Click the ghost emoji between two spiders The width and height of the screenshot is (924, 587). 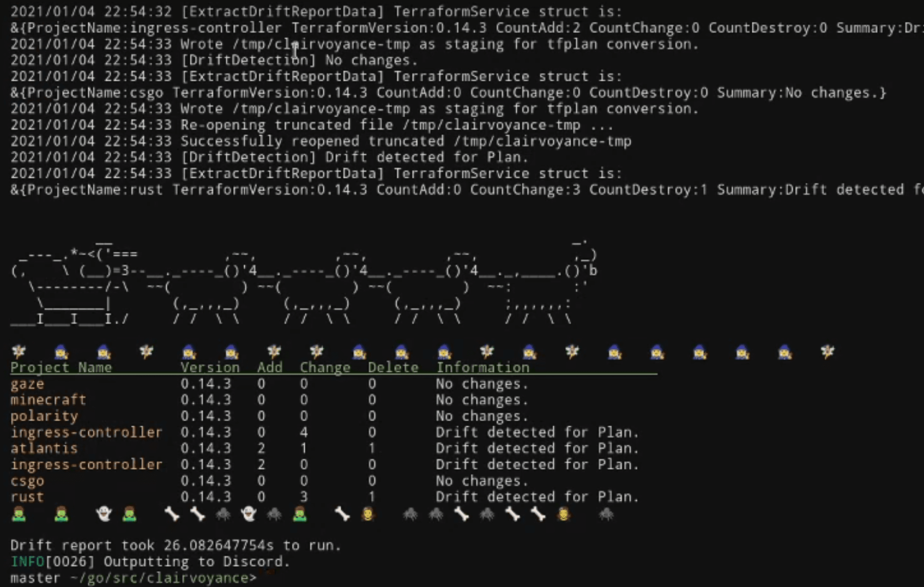click(x=249, y=513)
